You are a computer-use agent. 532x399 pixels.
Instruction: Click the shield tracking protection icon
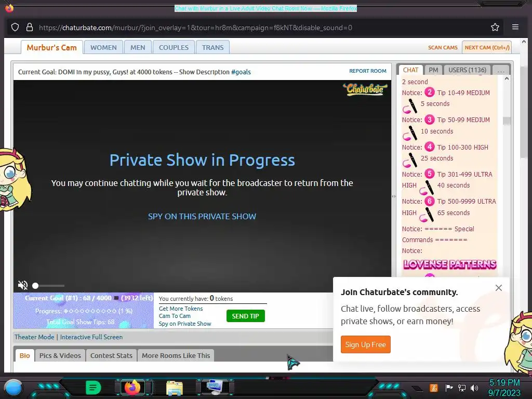coord(15,27)
